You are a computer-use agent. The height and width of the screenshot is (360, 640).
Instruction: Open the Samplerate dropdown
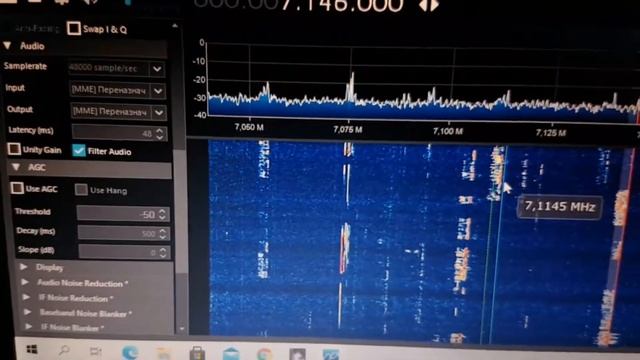click(x=158, y=69)
